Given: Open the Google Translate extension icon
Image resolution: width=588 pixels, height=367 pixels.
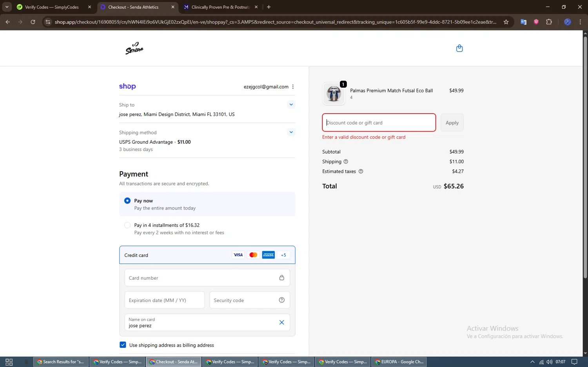Looking at the screenshot, I should (523, 22).
